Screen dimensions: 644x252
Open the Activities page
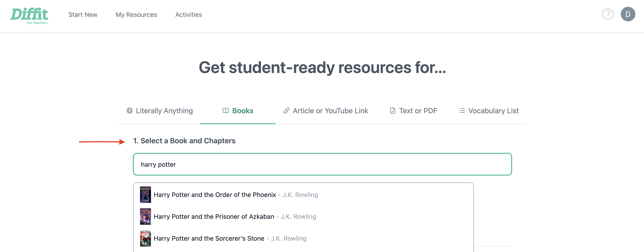pos(189,15)
